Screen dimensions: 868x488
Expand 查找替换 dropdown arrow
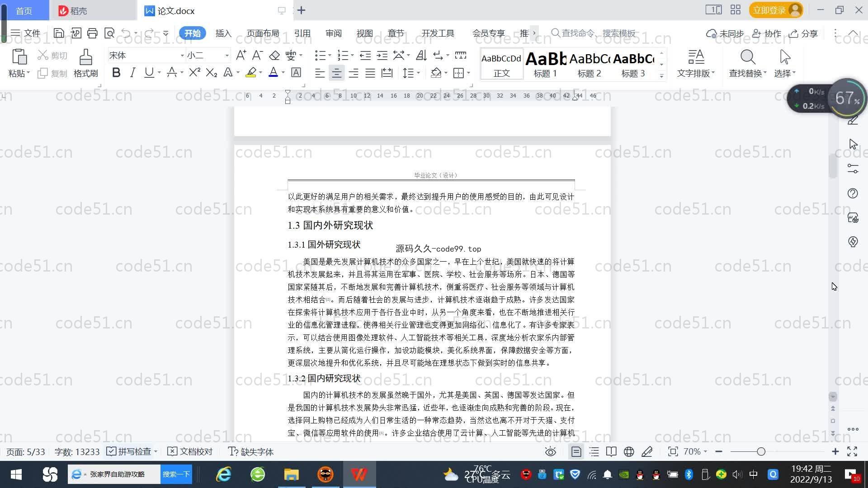[765, 73]
